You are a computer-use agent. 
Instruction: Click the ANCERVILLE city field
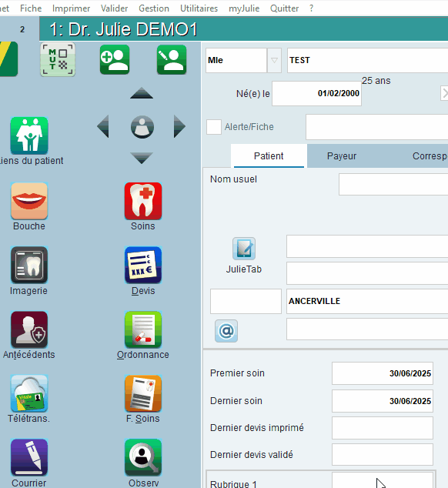(367, 301)
